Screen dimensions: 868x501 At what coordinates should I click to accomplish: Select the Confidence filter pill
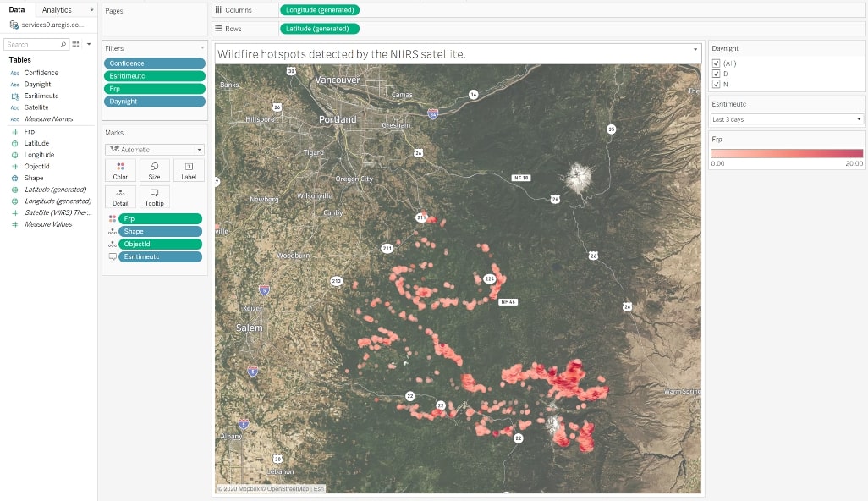[155, 63]
